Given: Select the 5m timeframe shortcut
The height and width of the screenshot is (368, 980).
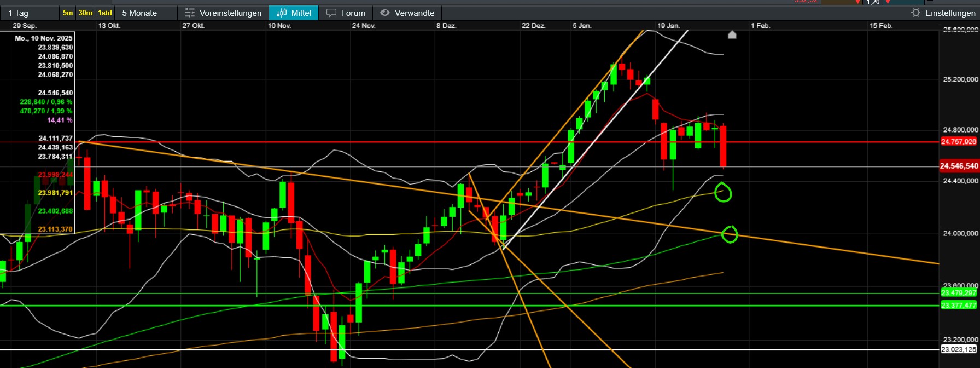Looking at the screenshot, I should (x=68, y=13).
